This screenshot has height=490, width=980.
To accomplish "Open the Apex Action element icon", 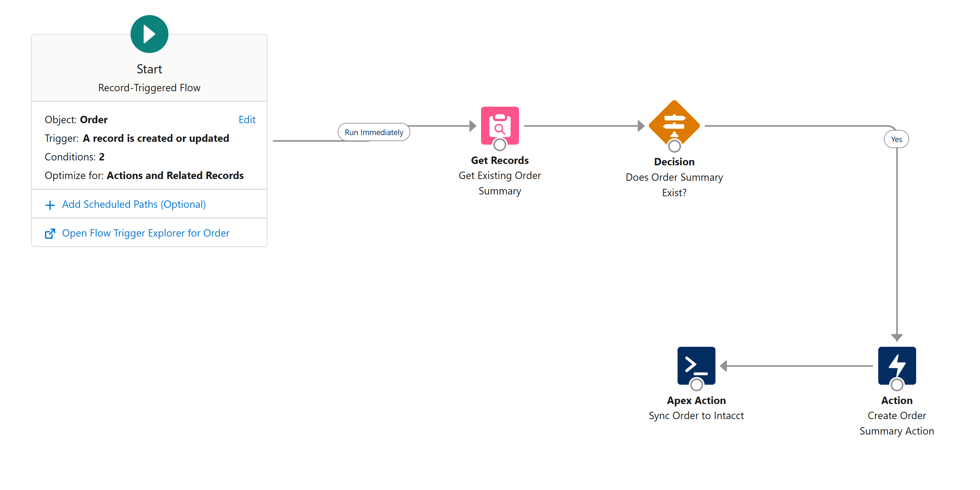I will coord(696,364).
